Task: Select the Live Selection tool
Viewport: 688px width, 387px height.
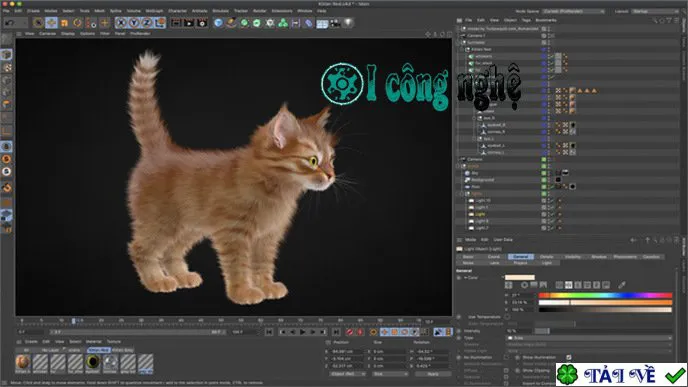Action: pyautogui.click(x=38, y=22)
